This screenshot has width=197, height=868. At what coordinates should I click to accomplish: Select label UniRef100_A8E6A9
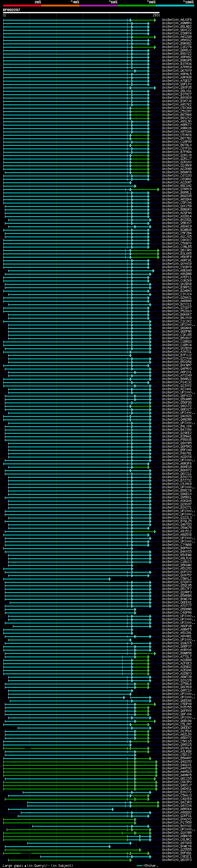177,271
